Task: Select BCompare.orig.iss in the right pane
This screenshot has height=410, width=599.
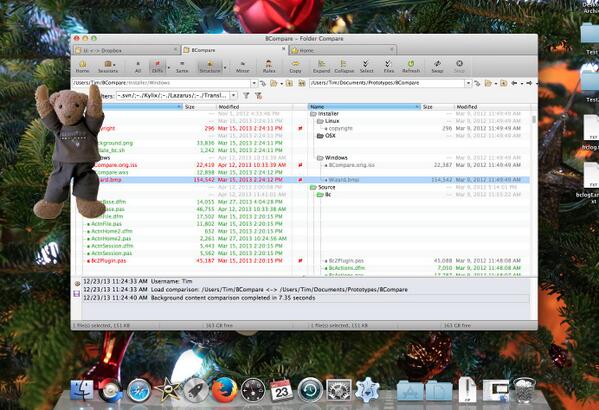Action: (x=350, y=165)
